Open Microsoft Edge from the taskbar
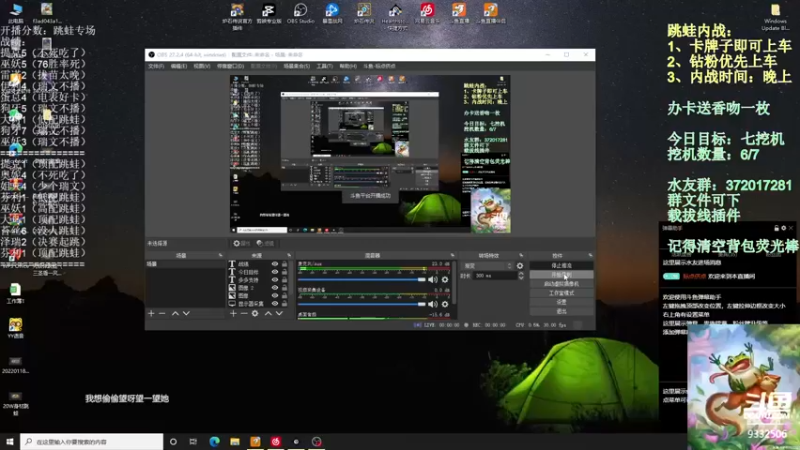This screenshot has width=800, height=450. tap(214, 441)
